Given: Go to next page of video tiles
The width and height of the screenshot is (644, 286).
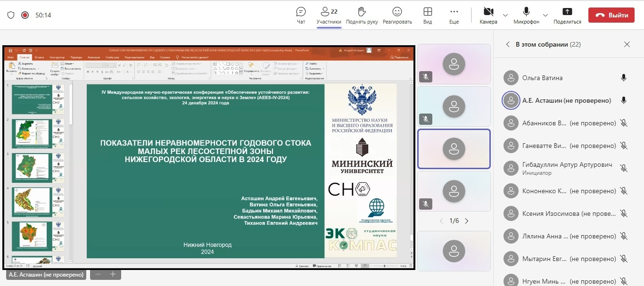Looking at the screenshot, I should click(467, 221).
